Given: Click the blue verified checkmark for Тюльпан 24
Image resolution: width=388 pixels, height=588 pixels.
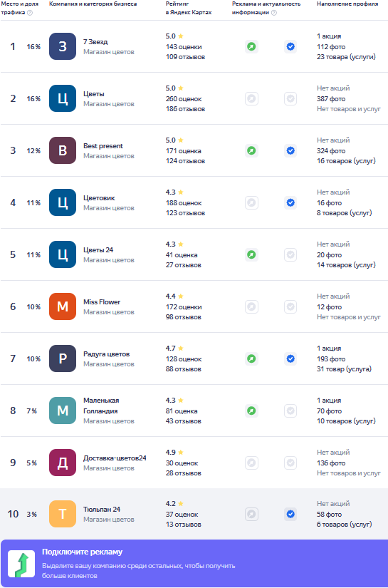Looking at the screenshot, I should coord(290,514).
